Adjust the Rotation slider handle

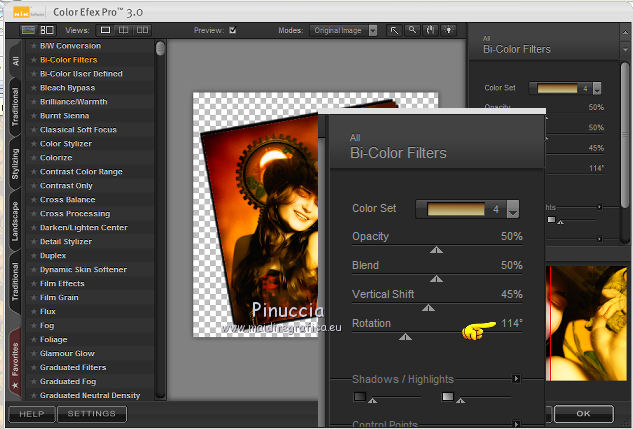click(405, 338)
